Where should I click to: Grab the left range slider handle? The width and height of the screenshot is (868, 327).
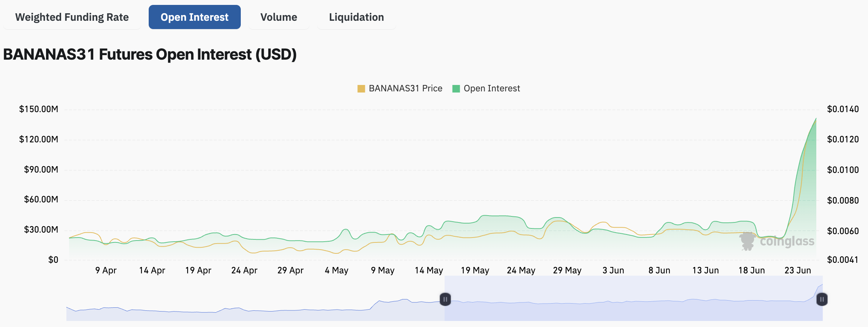tap(445, 299)
